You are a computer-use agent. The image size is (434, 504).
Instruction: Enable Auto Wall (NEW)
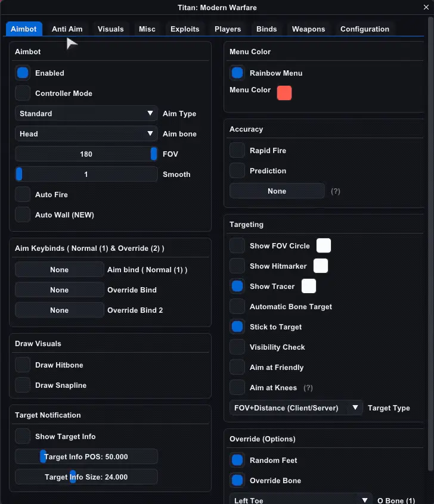[x=23, y=214]
